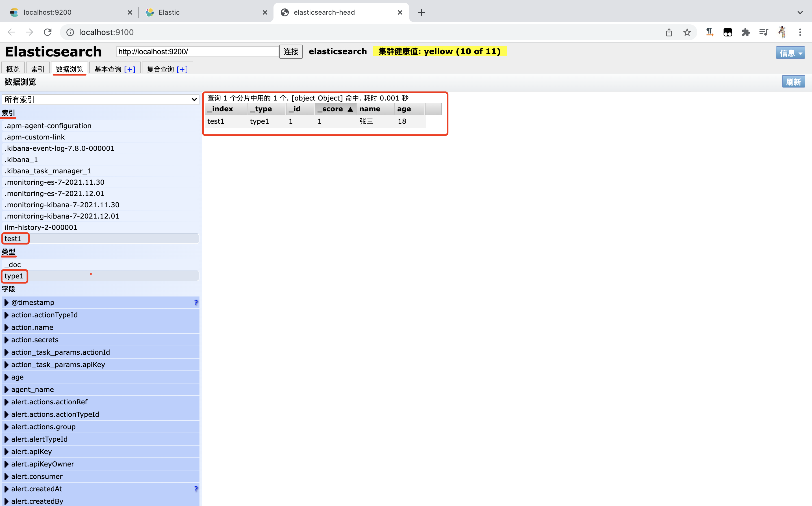812x506 pixels.
Task: Focus the cluster URL input field
Action: (197, 52)
